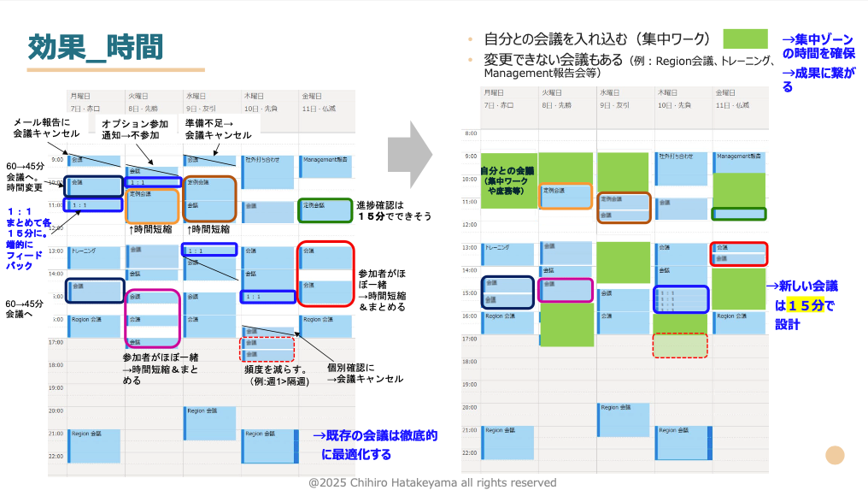This screenshot has width=868, height=490.
Task: Click the 既存の会議は徹底的に最適化する blue text
Action: [x=374, y=445]
